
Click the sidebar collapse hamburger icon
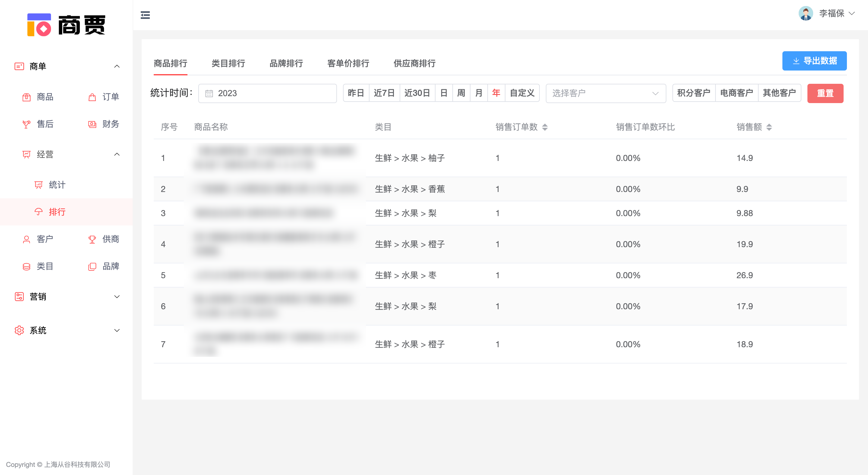pos(145,15)
